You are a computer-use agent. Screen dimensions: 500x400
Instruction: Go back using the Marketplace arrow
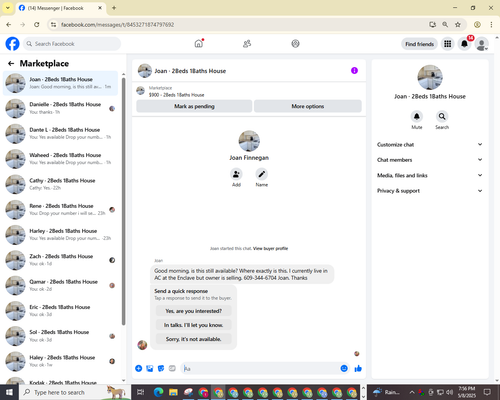(11, 63)
